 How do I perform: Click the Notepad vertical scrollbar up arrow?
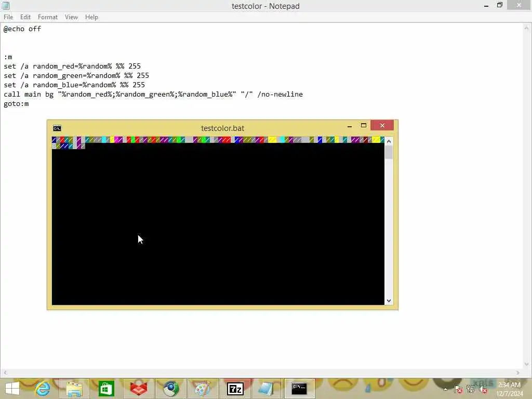click(x=527, y=28)
